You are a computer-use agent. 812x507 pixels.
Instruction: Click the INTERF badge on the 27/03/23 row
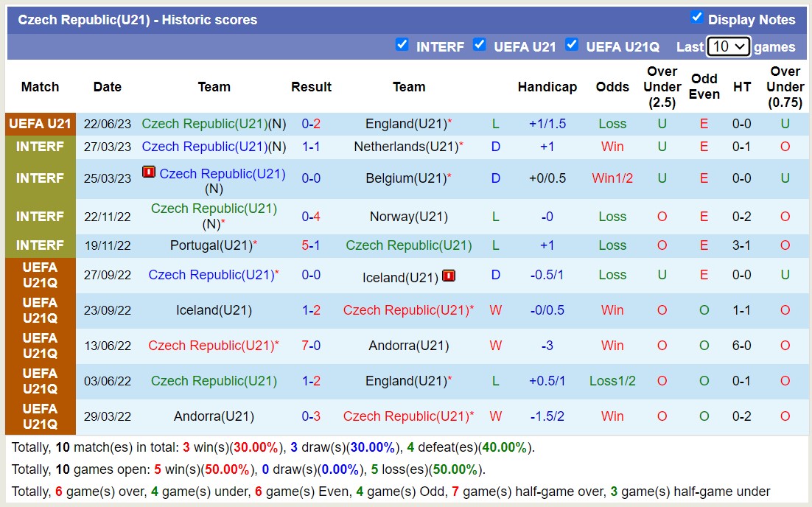(40, 147)
